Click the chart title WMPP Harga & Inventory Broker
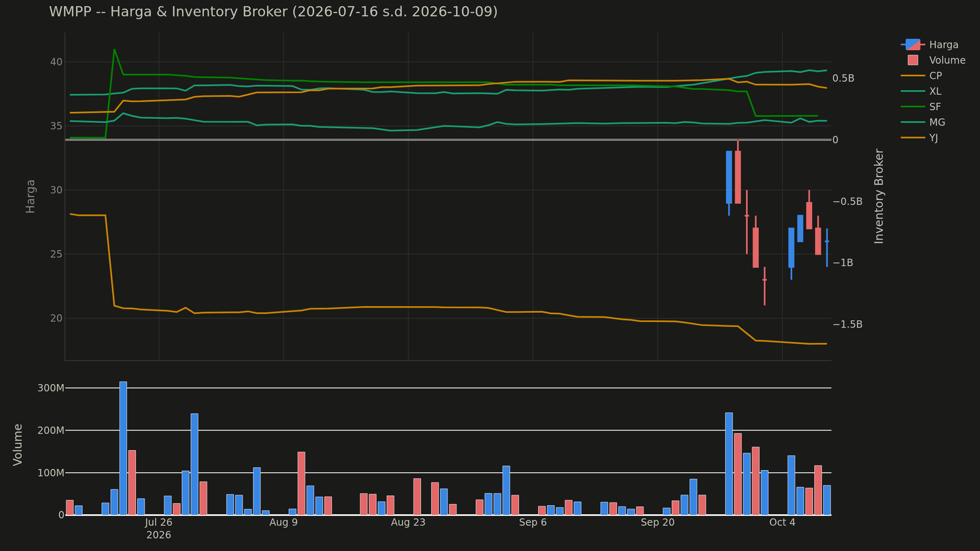 [x=273, y=12]
